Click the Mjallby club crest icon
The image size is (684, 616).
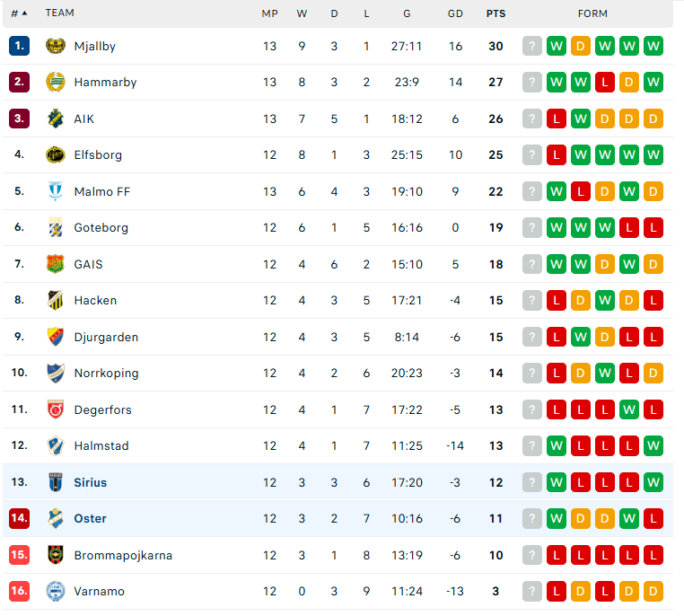56,46
